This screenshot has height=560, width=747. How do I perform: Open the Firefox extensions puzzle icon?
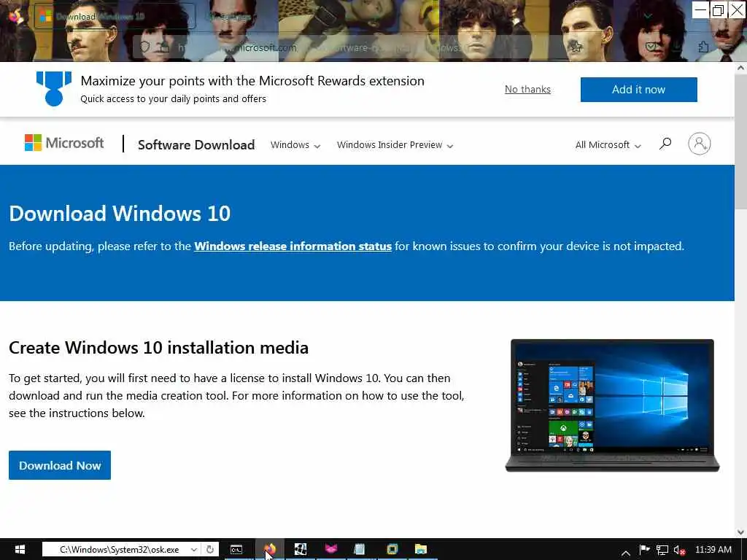pos(703,47)
